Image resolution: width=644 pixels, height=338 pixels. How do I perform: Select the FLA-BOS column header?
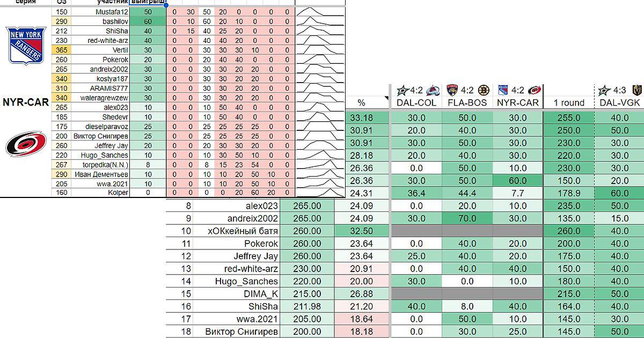coord(466,102)
